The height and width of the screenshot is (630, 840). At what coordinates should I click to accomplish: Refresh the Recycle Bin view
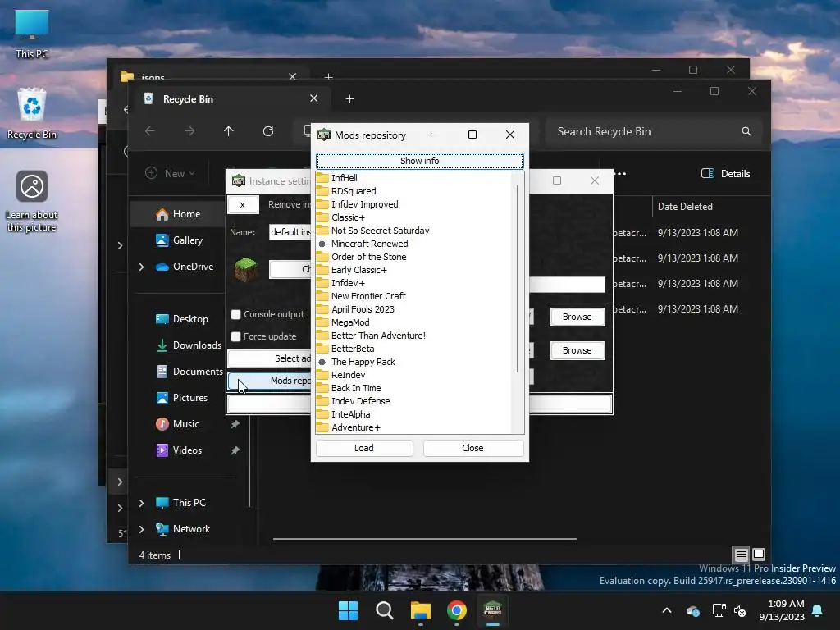268,131
